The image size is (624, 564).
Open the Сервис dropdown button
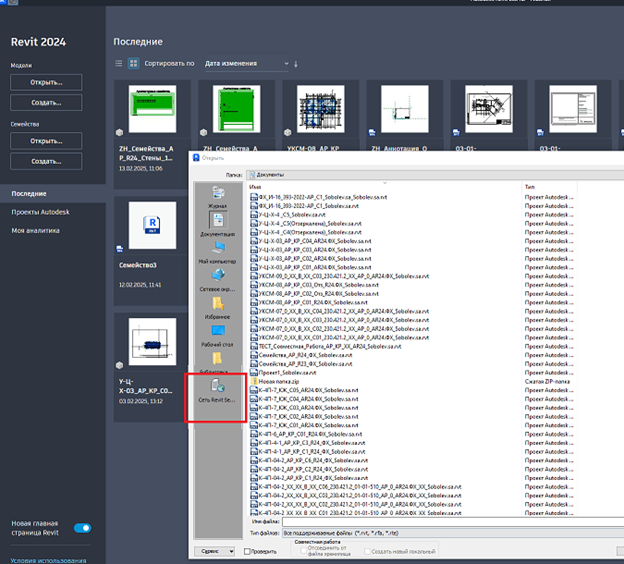pyautogui.click(x=214, y=551)
